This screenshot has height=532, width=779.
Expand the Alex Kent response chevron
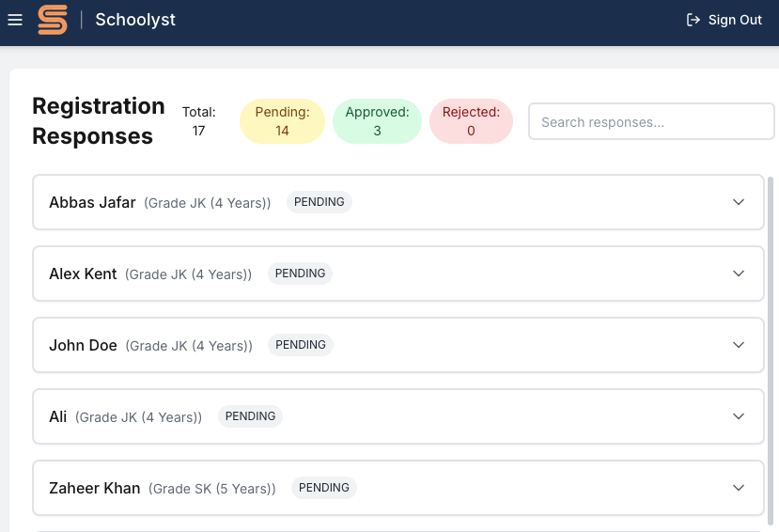[739, 274]
